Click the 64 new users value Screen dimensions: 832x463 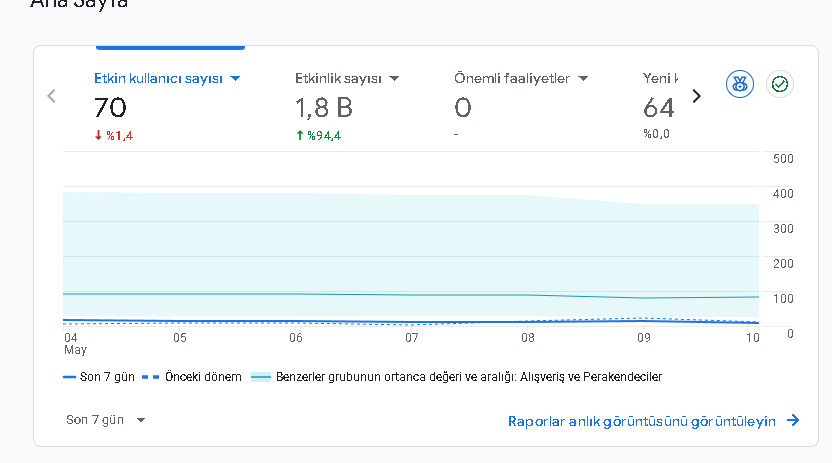point(658,108)
